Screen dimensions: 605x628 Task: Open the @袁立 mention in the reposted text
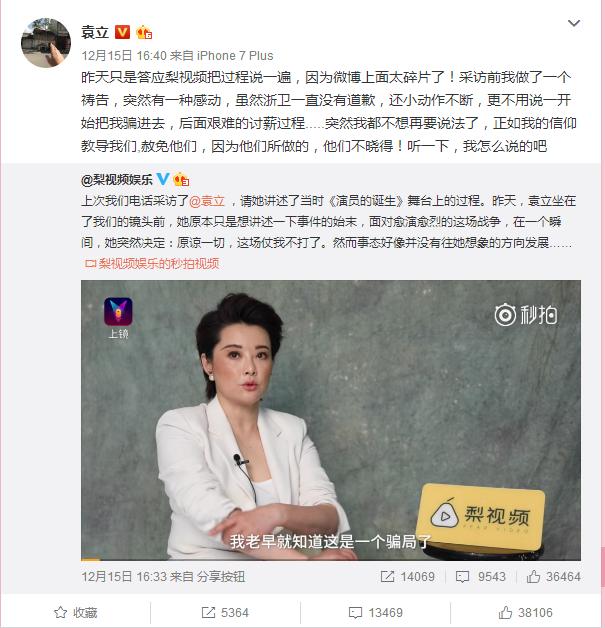coord(207,201)
